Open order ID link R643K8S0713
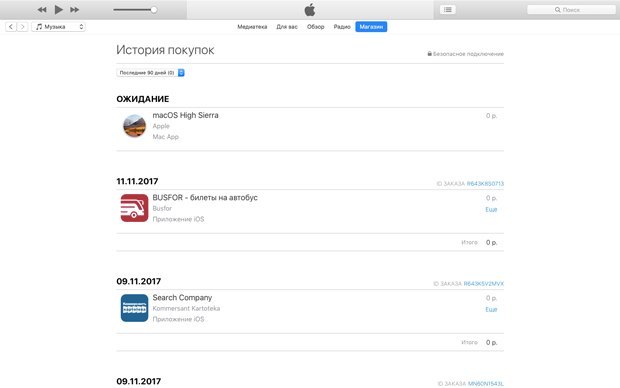 tap(485, 184)
